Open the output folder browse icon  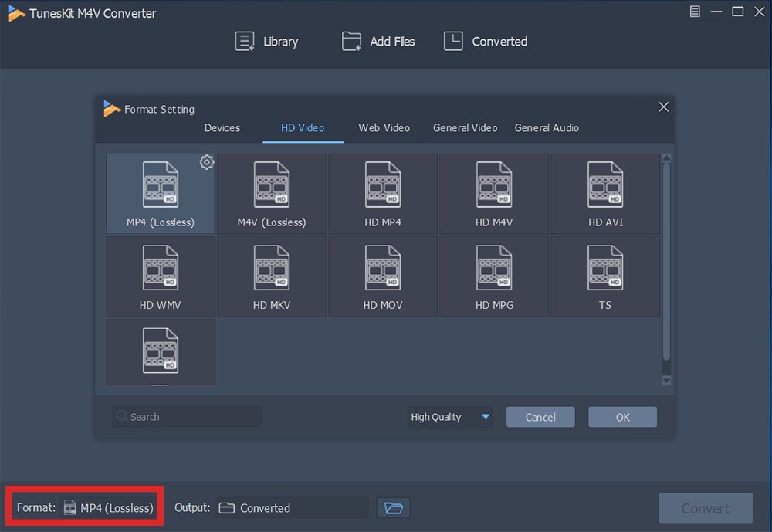[394, 508]
